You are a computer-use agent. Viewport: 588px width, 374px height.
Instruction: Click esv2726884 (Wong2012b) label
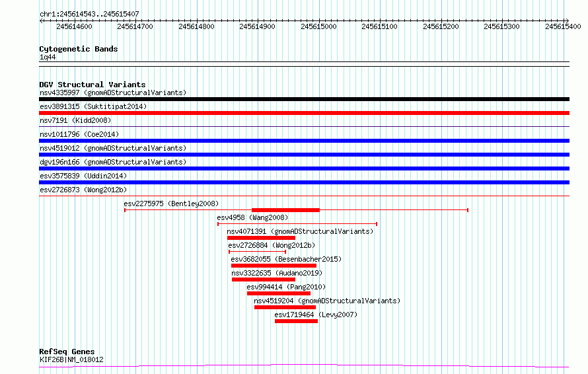pyautogui.click(x=272, y=245)
